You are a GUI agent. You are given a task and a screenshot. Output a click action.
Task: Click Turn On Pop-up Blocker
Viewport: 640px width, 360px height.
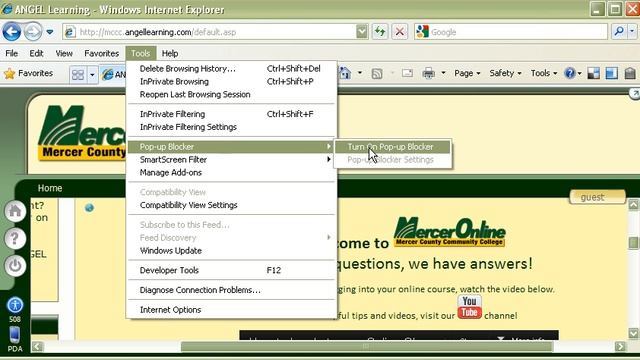[x=392, y=147]
